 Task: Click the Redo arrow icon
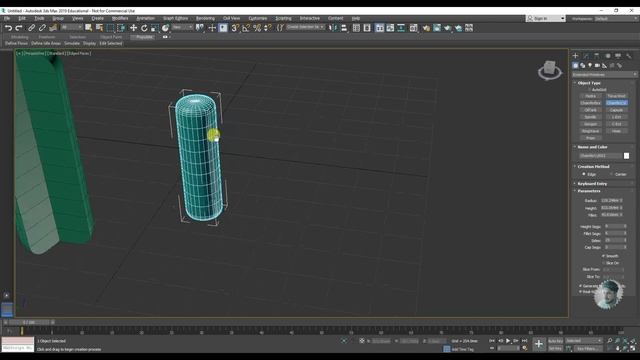(19, 28)
